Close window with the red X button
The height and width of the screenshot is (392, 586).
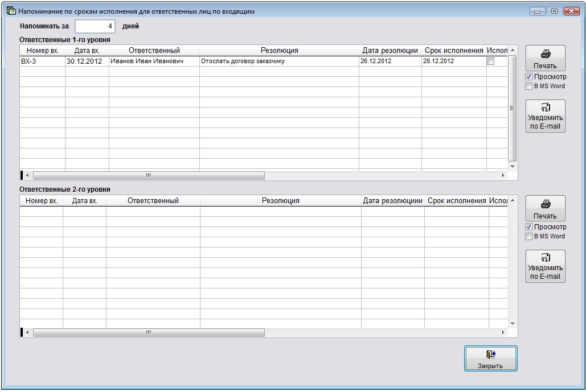(x=571, y=11)
